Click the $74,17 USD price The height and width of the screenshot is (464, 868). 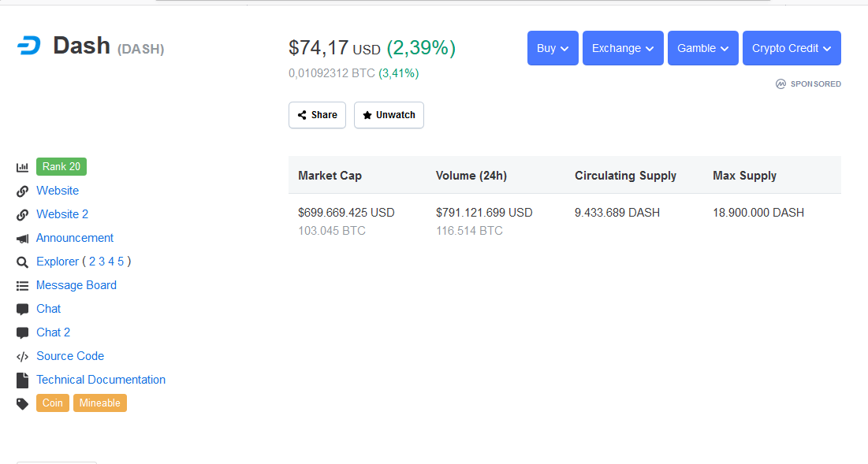(334, 48)
